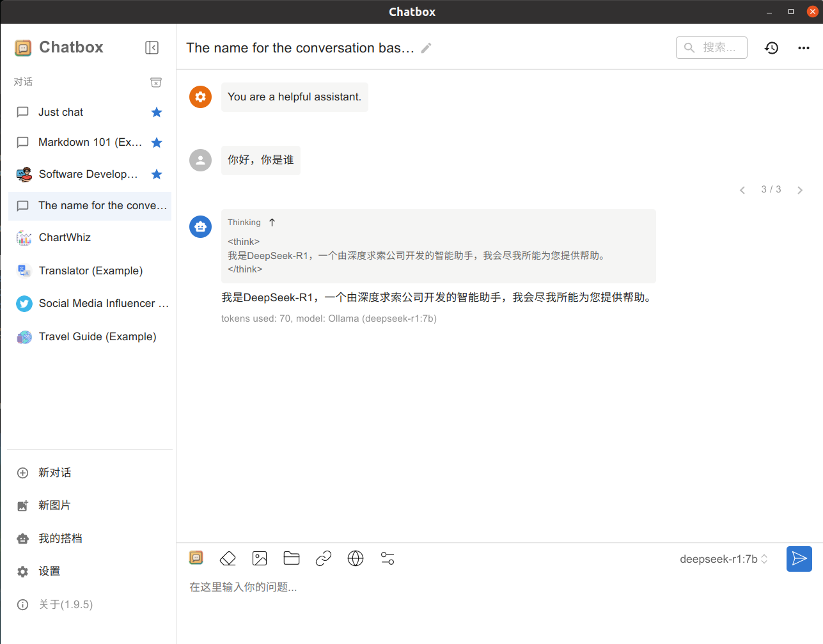Click the message input box 在这里输入你的问题

499,587
